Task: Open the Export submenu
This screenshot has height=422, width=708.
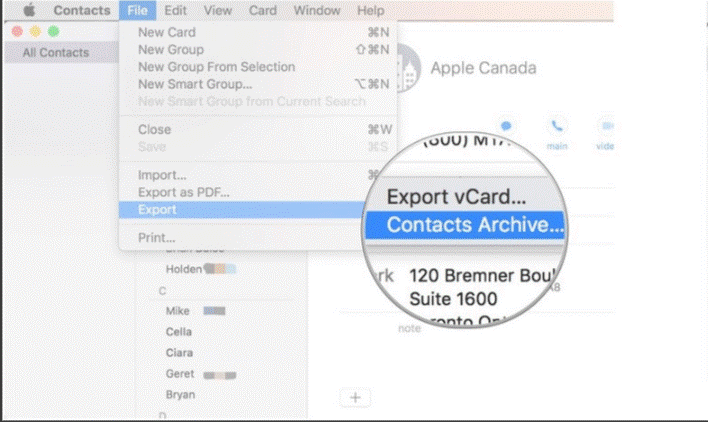Action: point(242,210)
